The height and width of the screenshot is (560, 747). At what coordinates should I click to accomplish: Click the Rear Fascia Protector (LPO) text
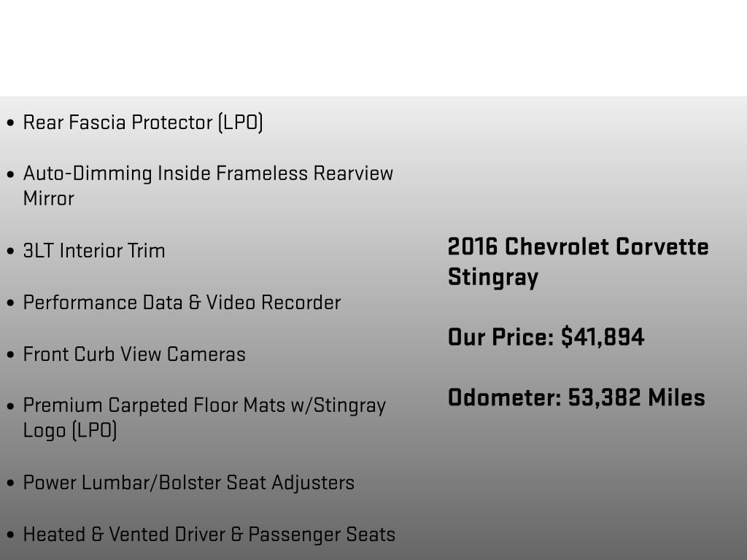tap(143, 122)
